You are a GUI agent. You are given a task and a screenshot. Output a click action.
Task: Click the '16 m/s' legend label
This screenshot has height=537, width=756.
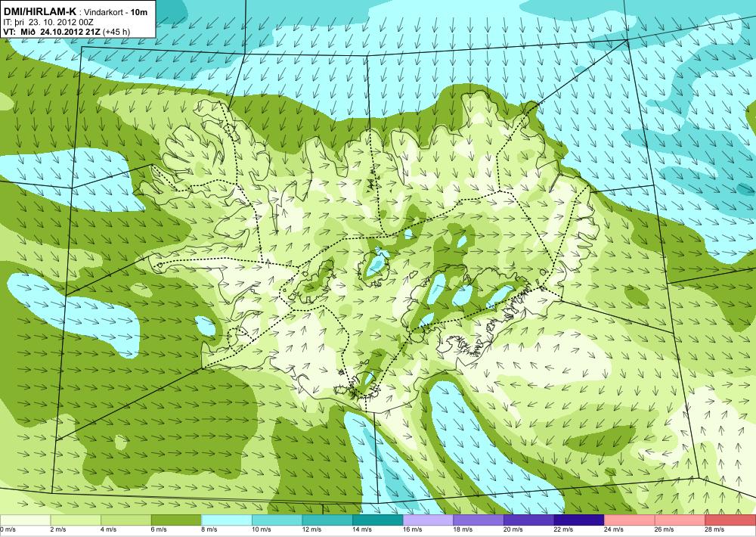[x=413, y=529]
